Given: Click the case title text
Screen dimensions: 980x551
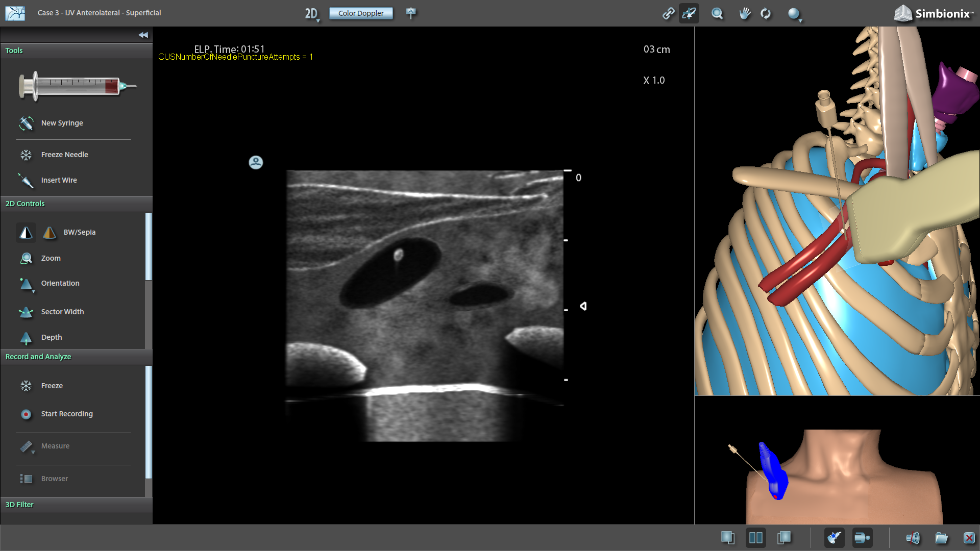Looking at the screenshot, I should coord(99,13).
